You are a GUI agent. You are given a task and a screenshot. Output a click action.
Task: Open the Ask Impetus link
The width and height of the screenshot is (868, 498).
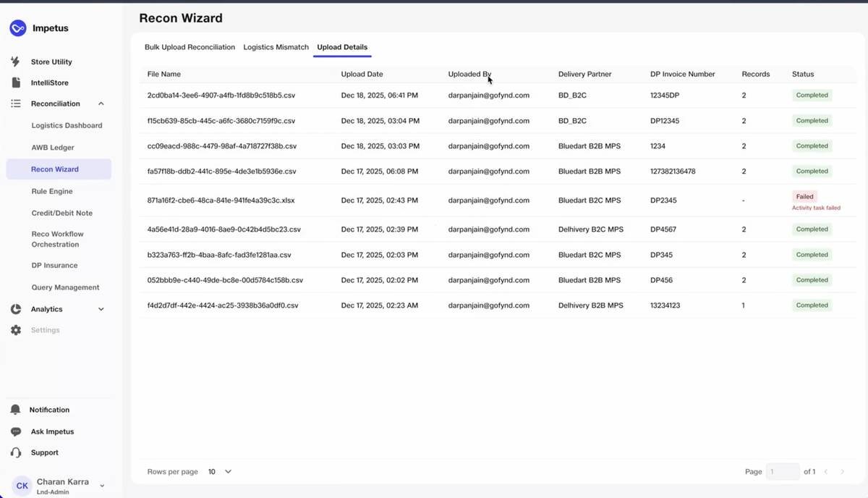pos(52,431)
